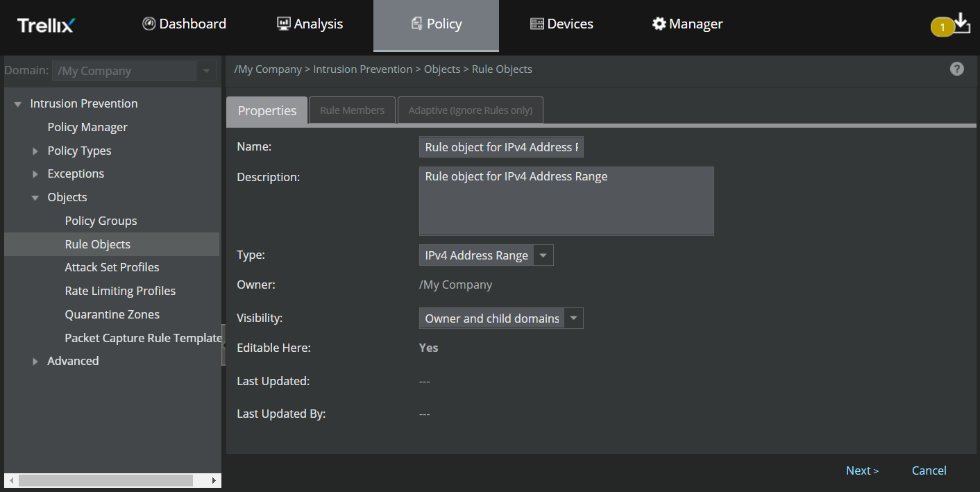Select Policy Groups in the tree
The width and height of the screenshot is (980, 492).
(x=101, y=221)
